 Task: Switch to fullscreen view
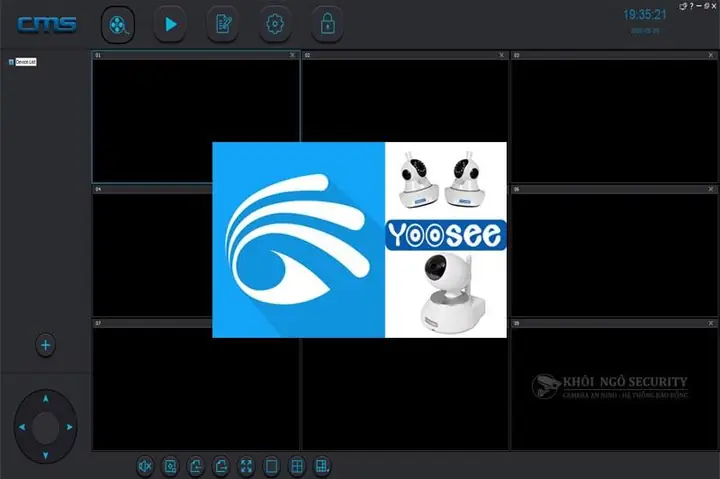[246, 466]
